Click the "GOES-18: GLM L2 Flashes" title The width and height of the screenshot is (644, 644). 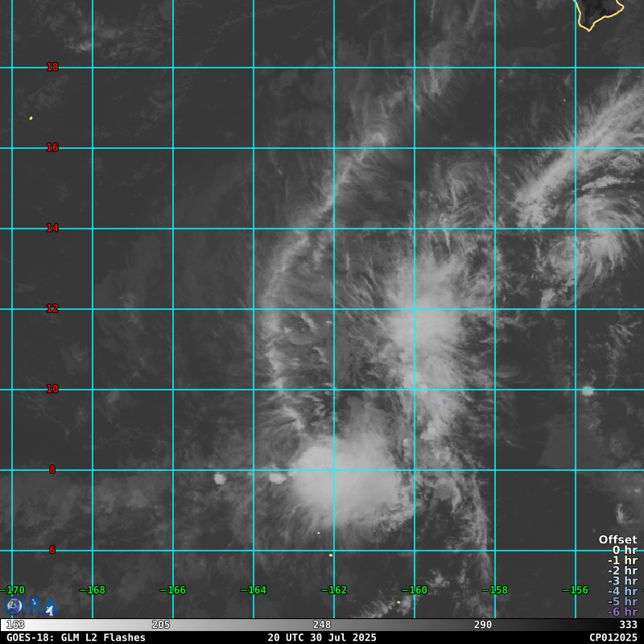(x=76, y=638)
